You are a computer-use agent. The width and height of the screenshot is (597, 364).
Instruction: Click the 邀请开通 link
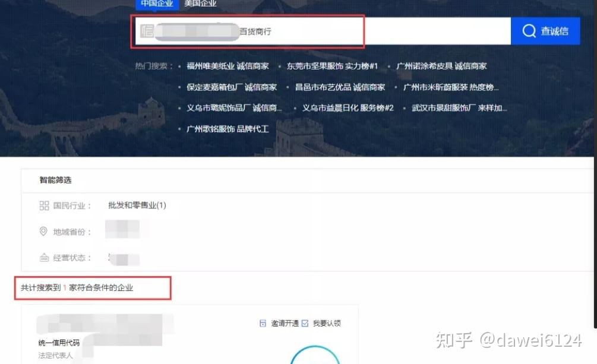(x=285, y=323)
